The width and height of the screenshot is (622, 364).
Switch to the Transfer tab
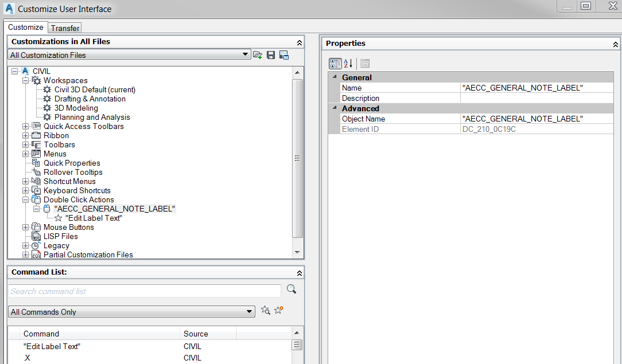(x=65, y=28)
